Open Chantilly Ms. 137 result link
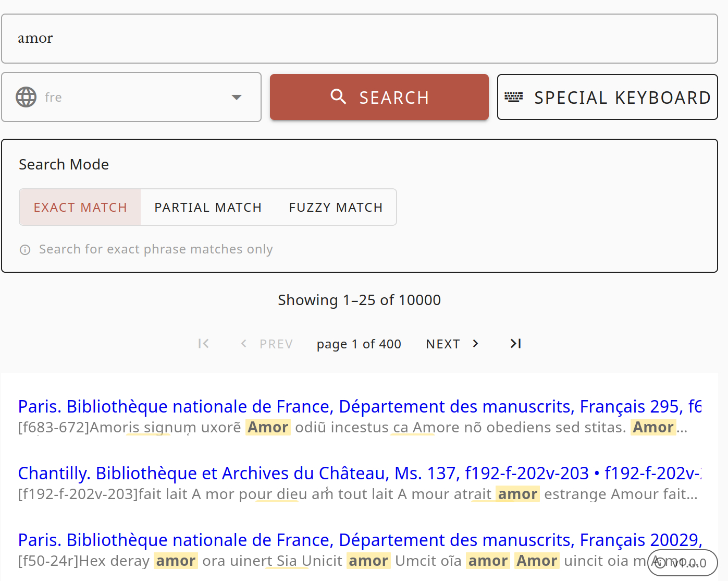The image size is (728, 581). click(359, 473)
